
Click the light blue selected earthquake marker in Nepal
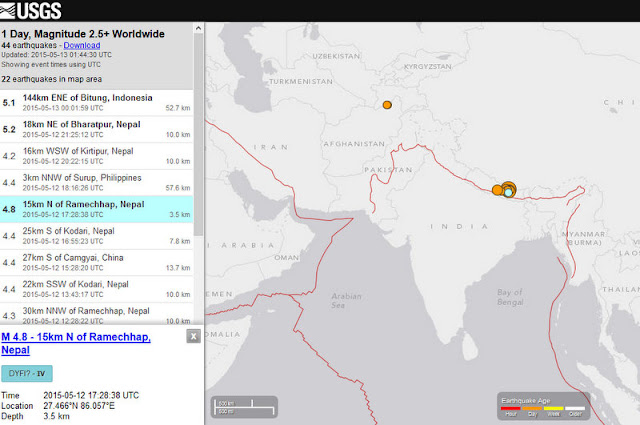pyautogui.click(x=508, y=192)
